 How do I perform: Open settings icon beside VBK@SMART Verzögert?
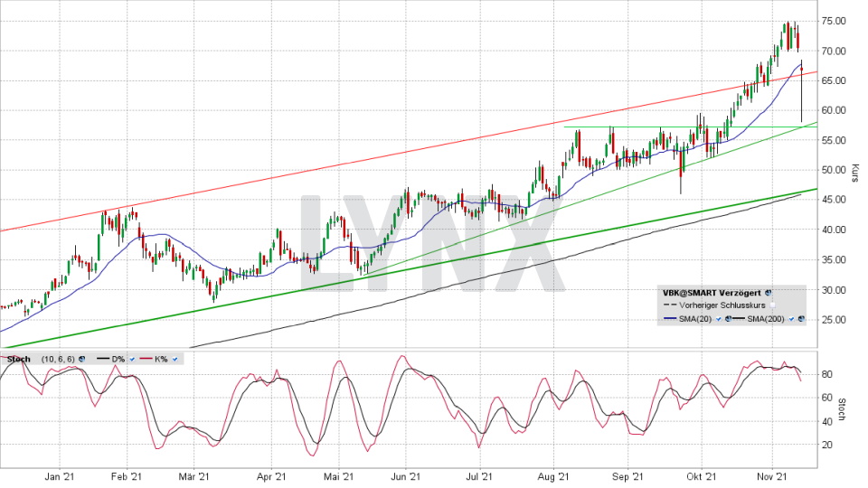click(x=769, y=293)
